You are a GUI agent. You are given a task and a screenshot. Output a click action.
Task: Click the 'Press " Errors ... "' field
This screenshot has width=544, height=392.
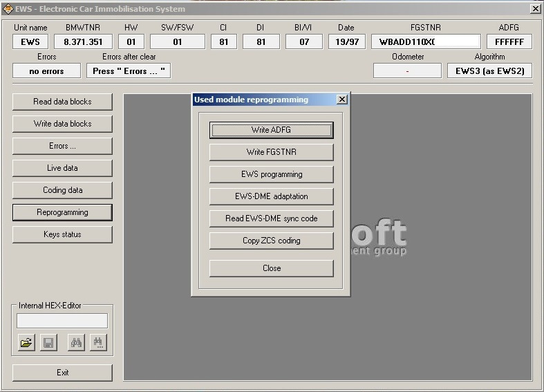[x=129, y=71]
